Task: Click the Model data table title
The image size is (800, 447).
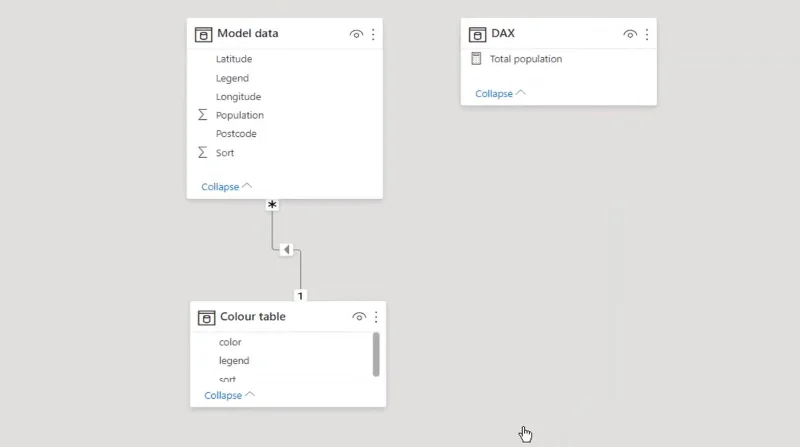Action: 247,33
